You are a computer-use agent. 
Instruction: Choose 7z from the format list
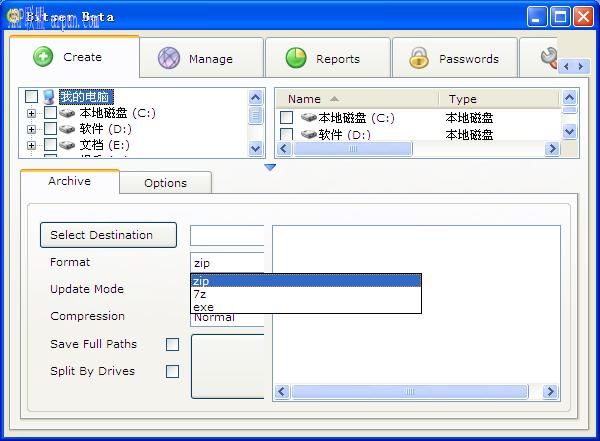(x=306, y=294)
